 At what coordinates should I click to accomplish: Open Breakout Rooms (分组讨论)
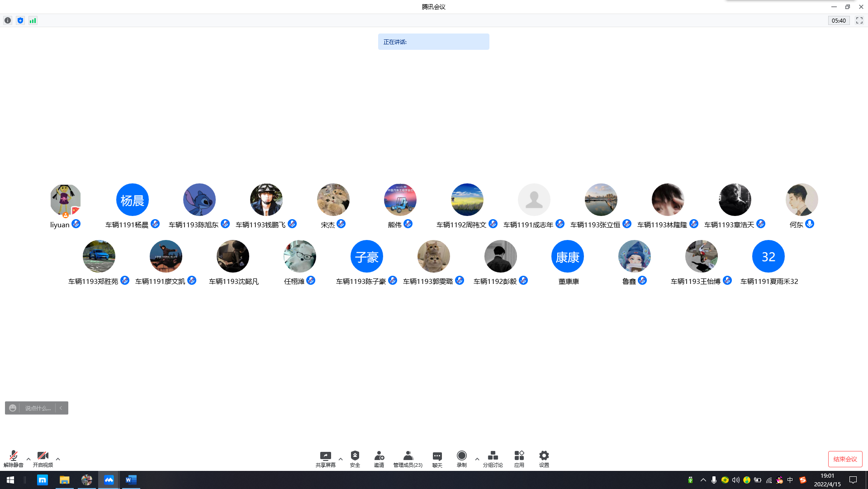[x=493, y=458]
